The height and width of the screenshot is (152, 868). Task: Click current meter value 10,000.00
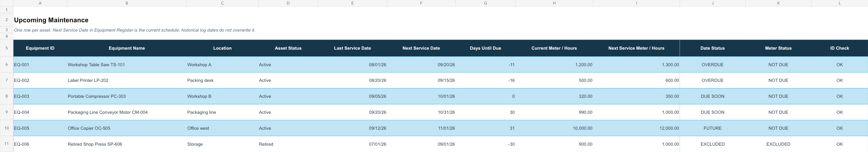[x=554, y=128]
